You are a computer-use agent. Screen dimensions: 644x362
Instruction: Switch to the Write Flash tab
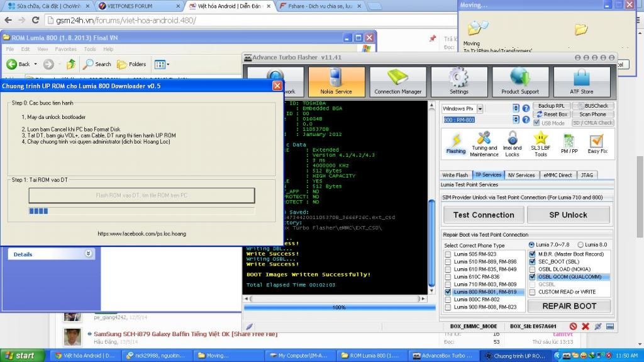[x=455, y=175]
